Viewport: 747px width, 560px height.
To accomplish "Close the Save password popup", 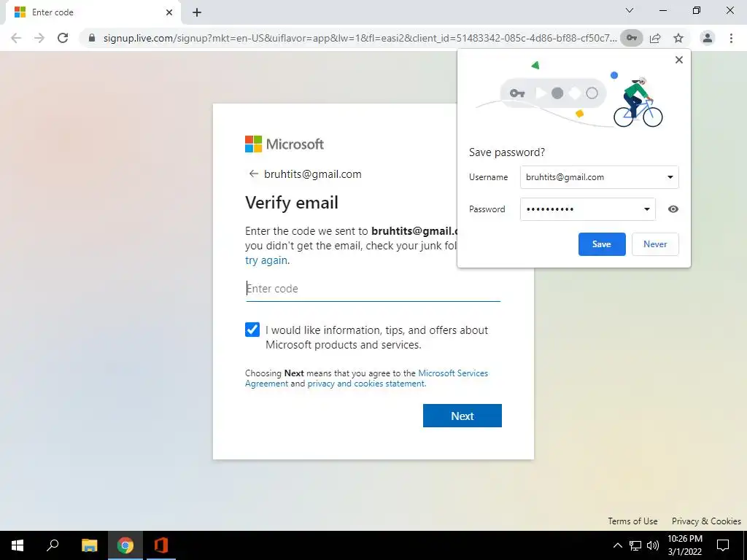I will pyautogui.click(x=679, y=60).
